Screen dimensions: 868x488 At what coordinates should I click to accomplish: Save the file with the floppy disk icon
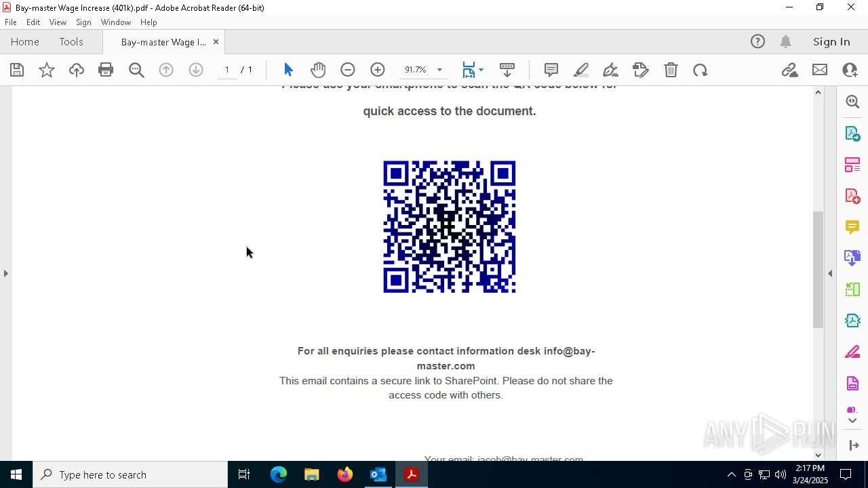[x=17, y=70]
